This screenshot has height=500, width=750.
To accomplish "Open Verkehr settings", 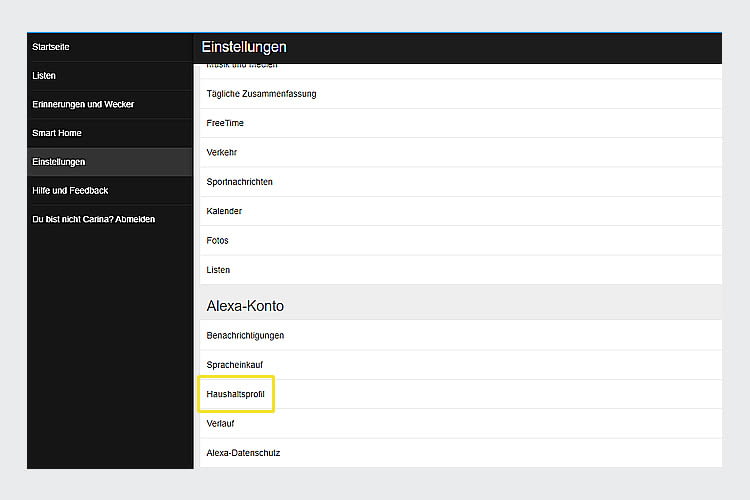I will click(x=461, y=152).
